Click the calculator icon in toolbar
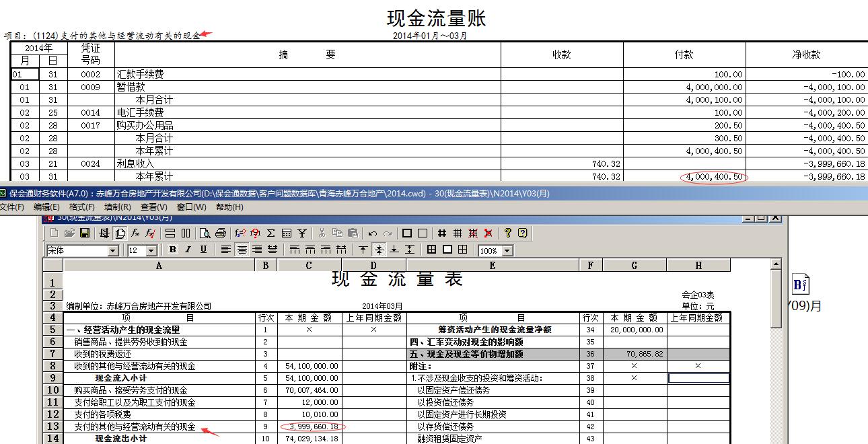Screen dimensions: 868x444 coord(287,233)
